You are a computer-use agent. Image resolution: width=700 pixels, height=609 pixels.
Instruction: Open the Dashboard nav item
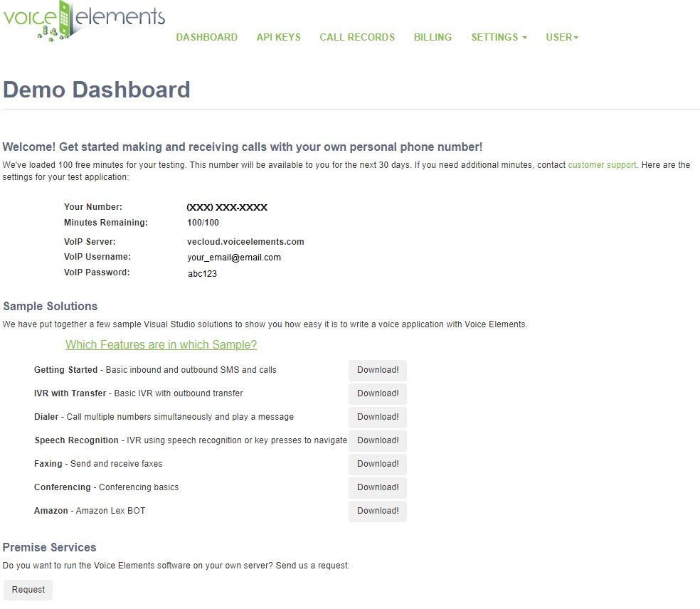(207, 37)
